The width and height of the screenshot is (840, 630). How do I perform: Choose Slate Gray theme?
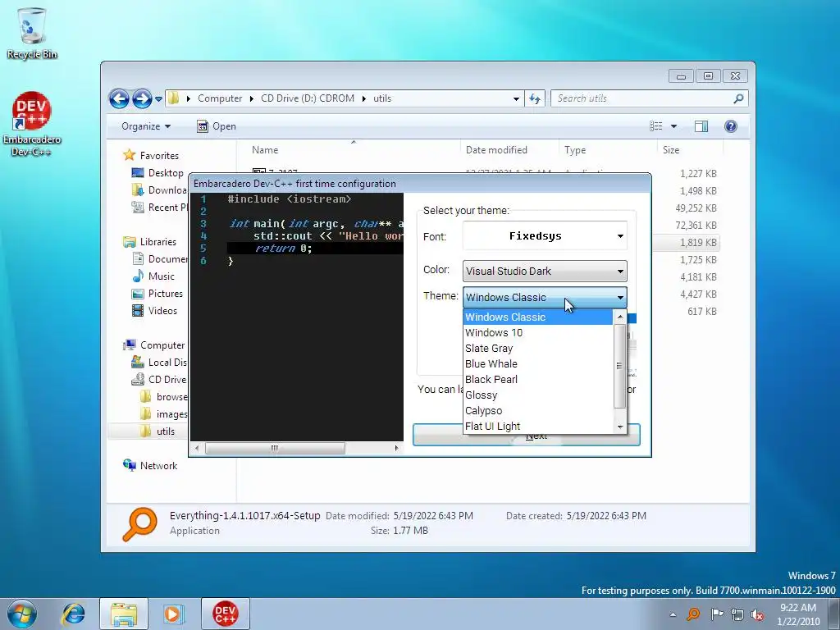[537, 348]
